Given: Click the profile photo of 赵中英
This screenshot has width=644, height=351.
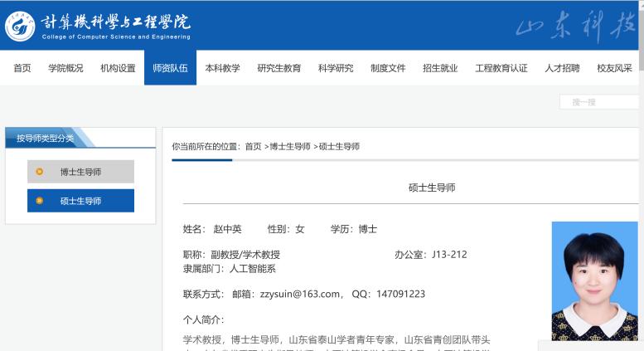Looking at the screenshot, I should tap(594, 280).
